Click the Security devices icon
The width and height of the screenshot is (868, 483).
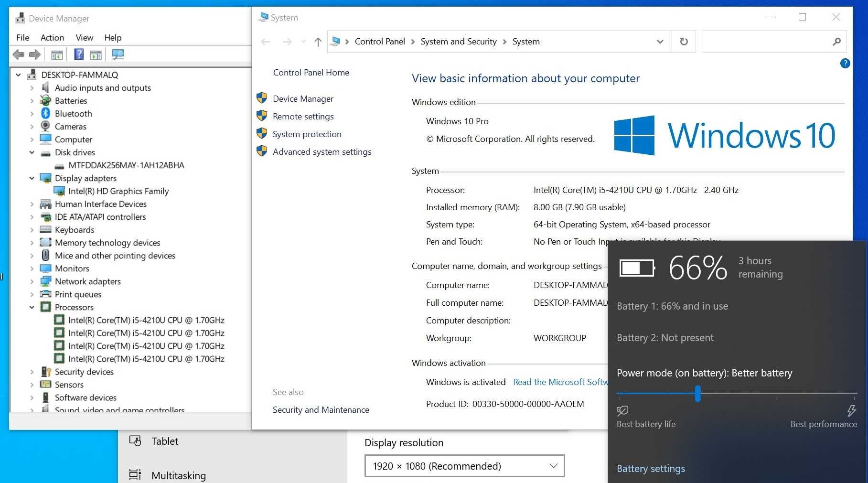pos(46,371)
